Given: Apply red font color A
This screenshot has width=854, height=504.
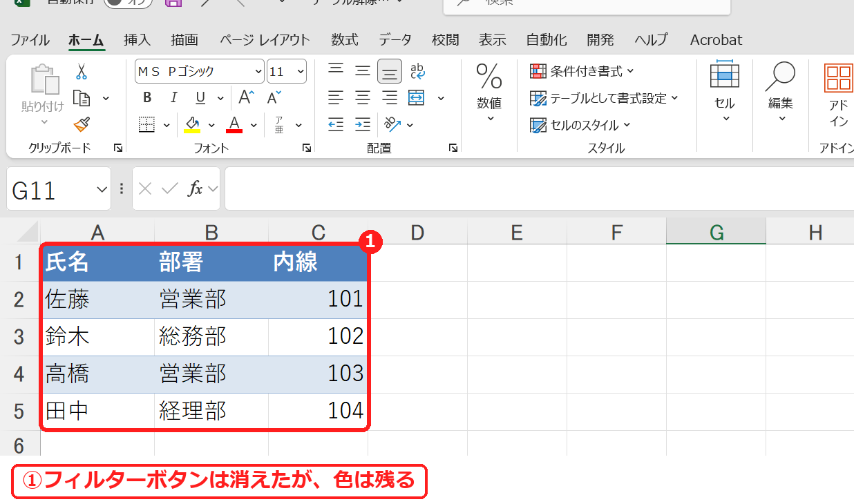Looking at the screenshot, I should tap(234, 124).
